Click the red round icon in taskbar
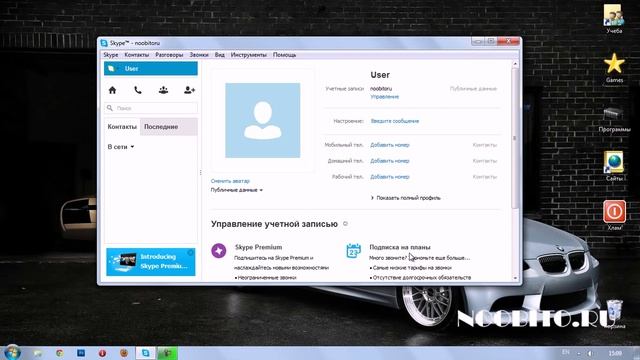Viewport: 640px width, 360px height. point(102,353)
